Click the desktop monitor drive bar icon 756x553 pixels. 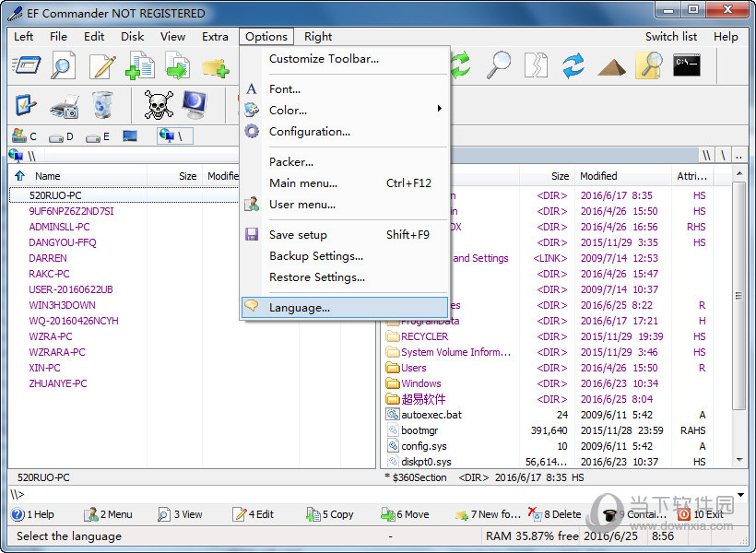(130, 136)
